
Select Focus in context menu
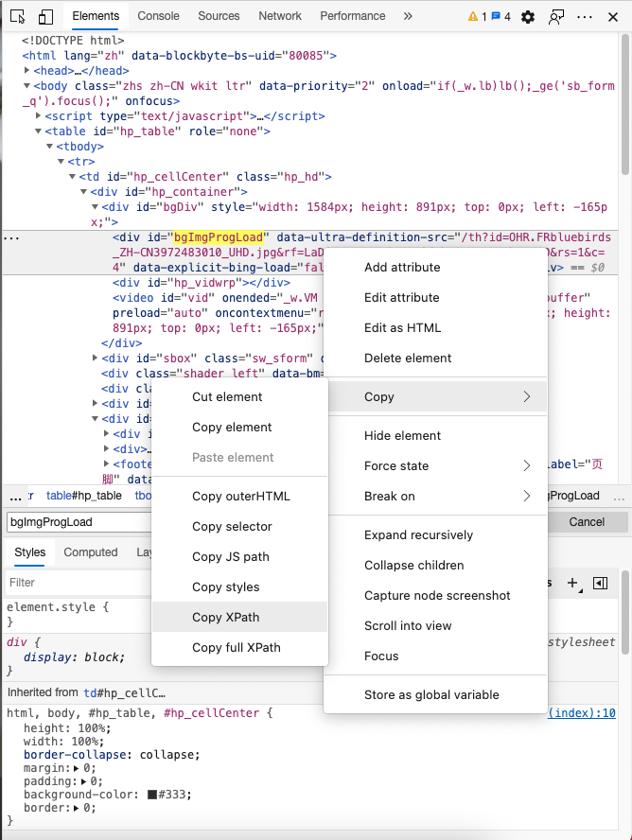click(435, 656)
